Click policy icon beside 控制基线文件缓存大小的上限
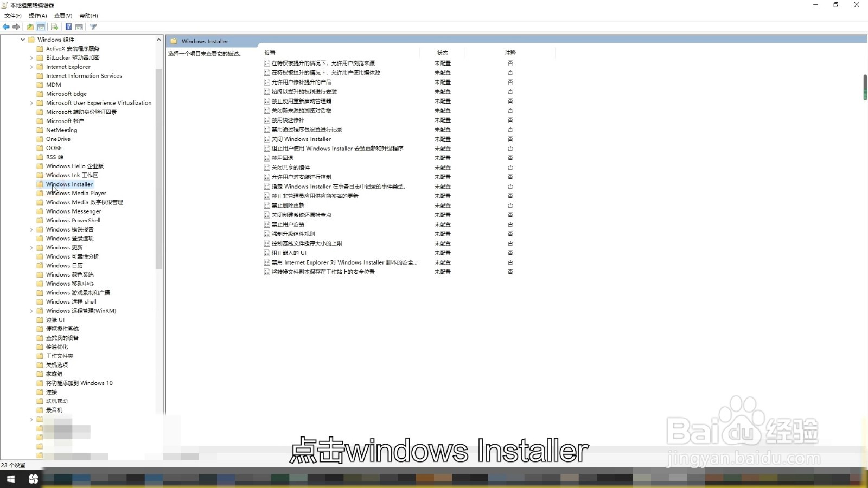 point(267,243)
